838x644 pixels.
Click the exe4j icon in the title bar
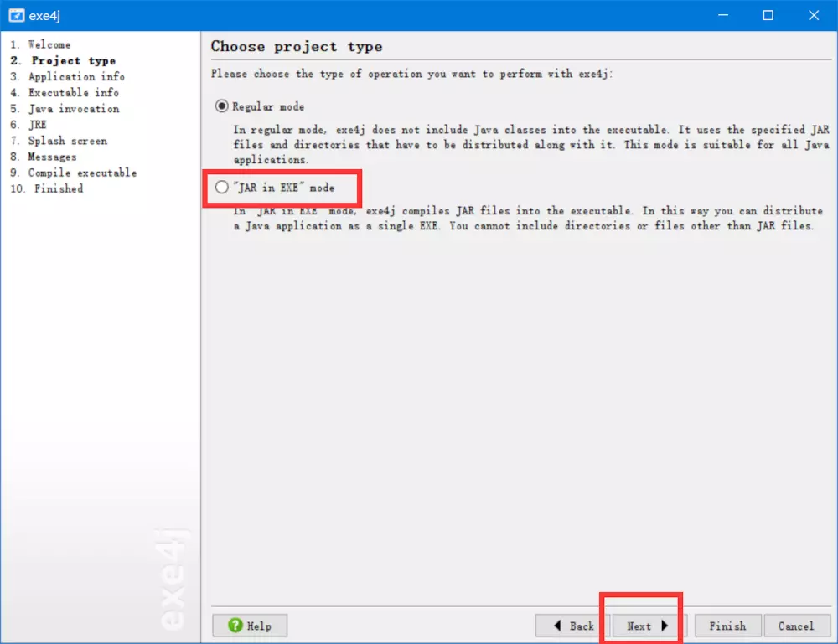(18, 14)
